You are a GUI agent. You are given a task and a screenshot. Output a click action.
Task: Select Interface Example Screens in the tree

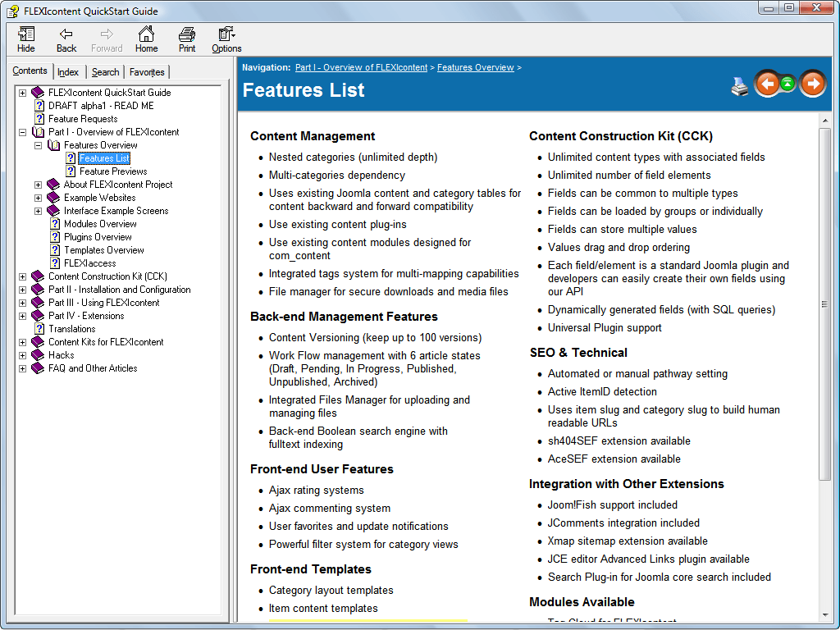(116, 211)
